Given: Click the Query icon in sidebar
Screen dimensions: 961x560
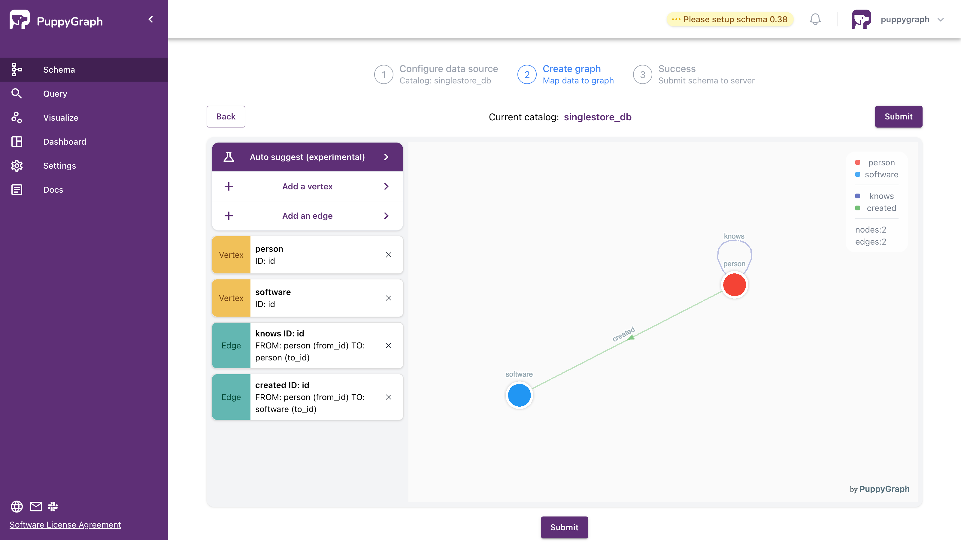Looking at the screenshot, I should tap(17, 93).
